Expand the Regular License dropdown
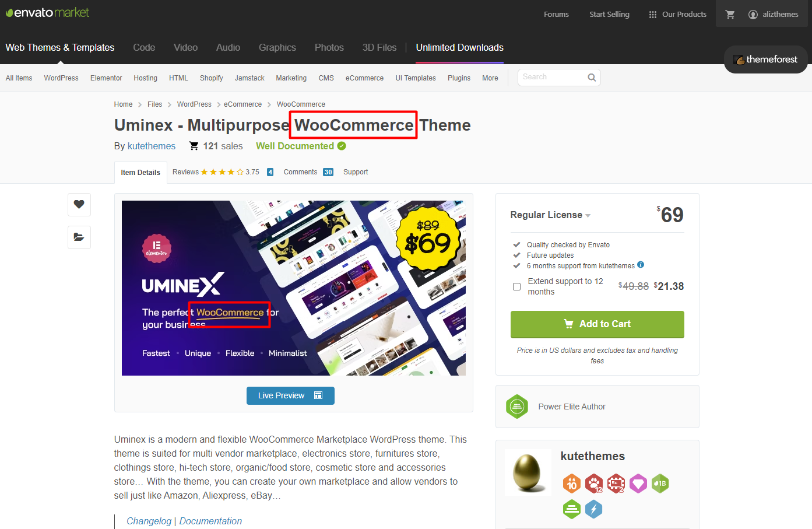The height and width of the screenshot is (529, 812). point(550,215)
